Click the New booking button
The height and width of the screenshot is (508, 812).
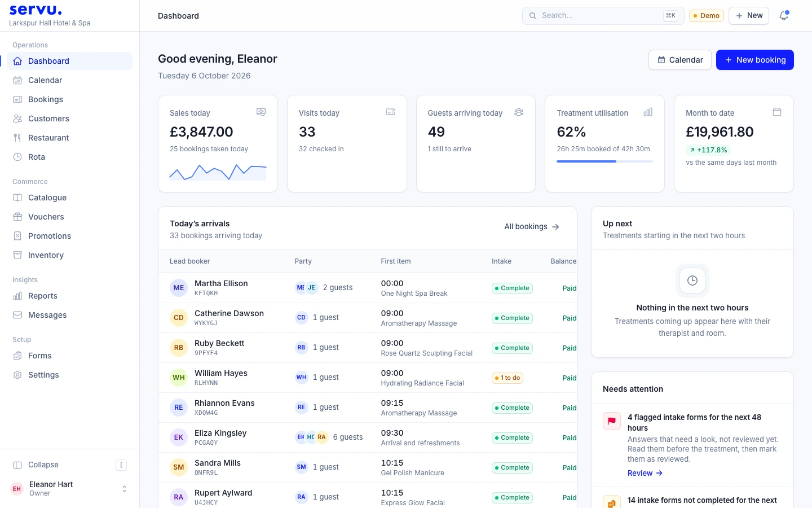tap(755, 60)
